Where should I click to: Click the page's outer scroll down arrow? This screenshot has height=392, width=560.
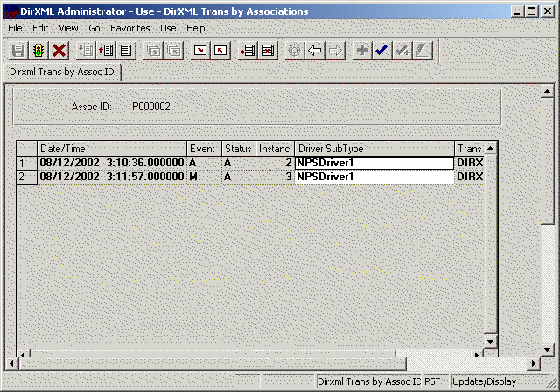(x=547, y=350)
